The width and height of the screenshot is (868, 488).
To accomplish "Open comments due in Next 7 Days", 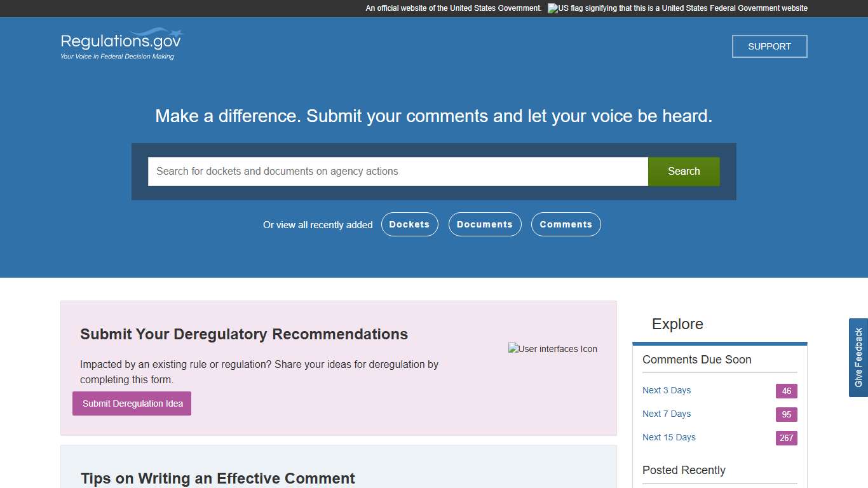I will click(x=666, y=414).
